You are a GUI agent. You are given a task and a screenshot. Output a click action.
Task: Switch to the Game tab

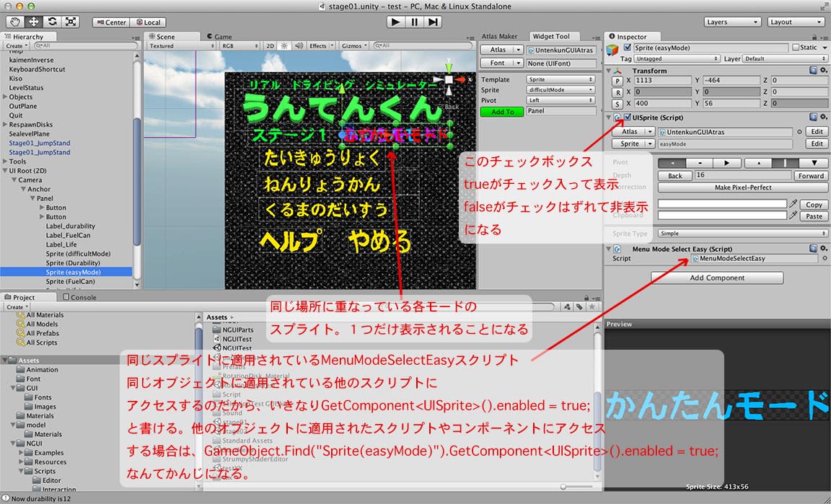click(219, 37)
